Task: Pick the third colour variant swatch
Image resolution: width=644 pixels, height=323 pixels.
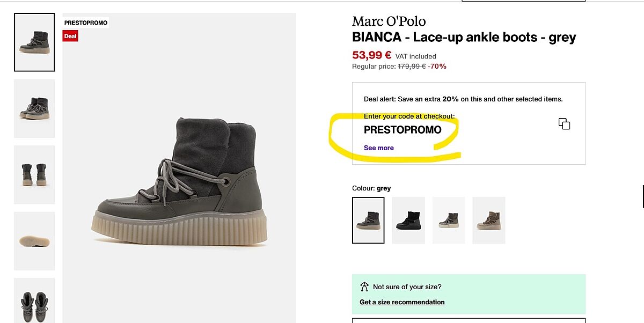Action: click(x=449, y=221)
